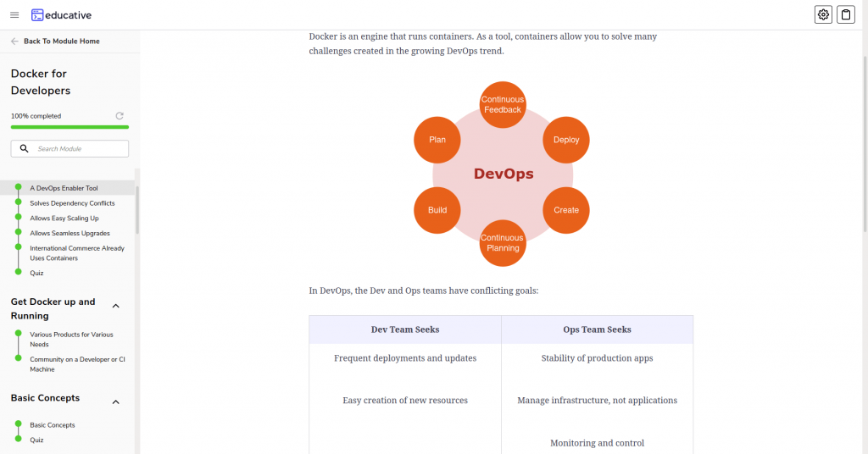The image size is (868, 454).
Task: Open International Commerce Already Uses Containers
Action: click(x=77, y=252)
